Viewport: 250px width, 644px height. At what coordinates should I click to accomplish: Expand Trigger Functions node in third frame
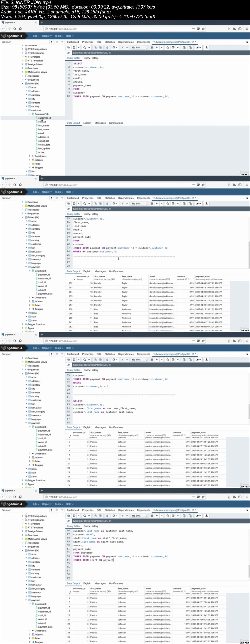[x=23, y=480]
